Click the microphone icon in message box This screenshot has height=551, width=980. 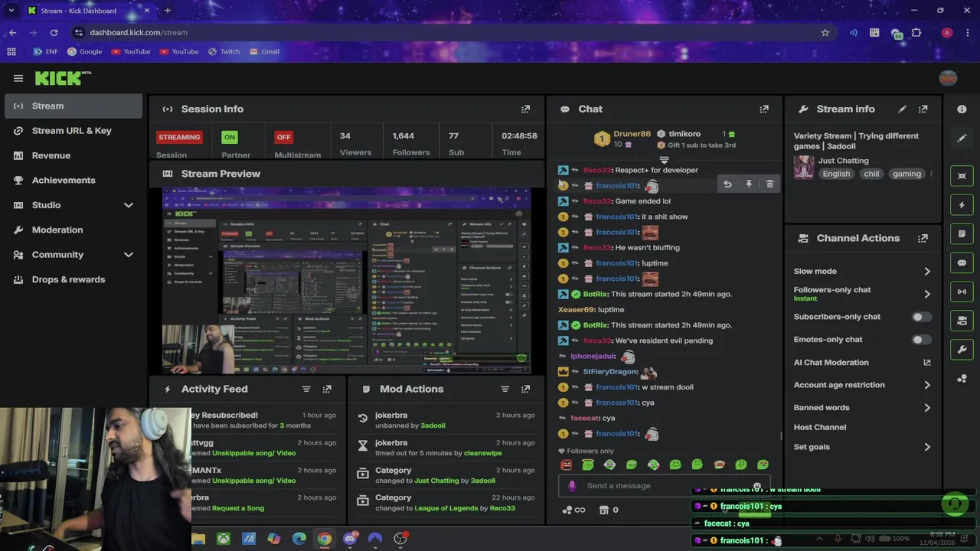[572, 486]
